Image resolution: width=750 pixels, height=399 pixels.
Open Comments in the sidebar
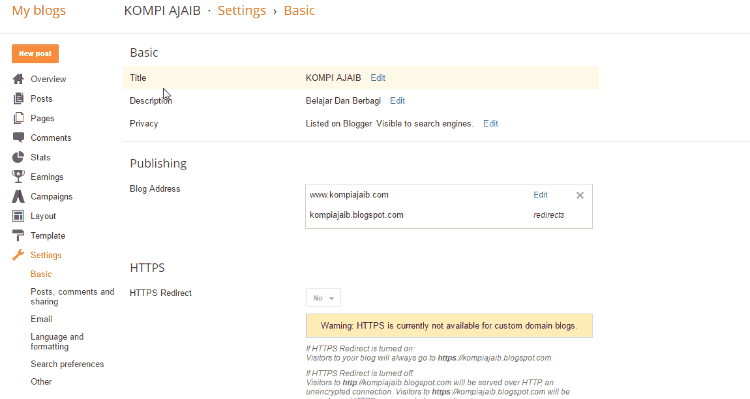pyautogui.click(x=51, y=138)
